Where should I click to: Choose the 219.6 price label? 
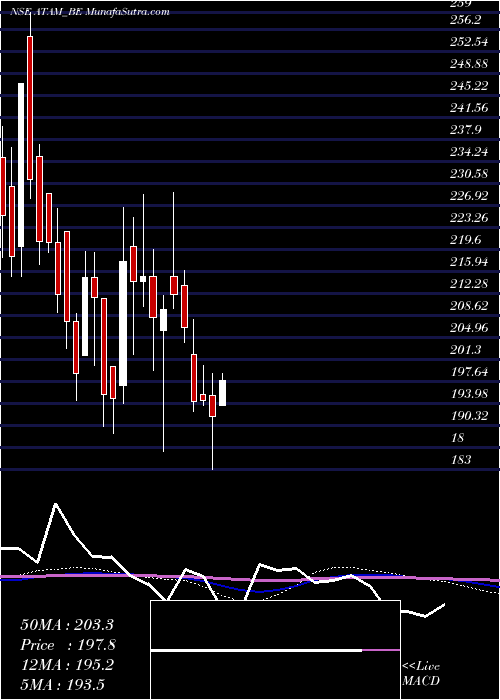click(467, 240)
